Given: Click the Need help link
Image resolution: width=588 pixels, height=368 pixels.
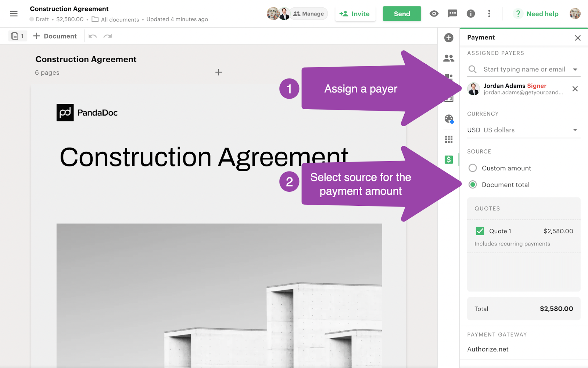Looking at the screenshot, I should [x=542, y=14].
